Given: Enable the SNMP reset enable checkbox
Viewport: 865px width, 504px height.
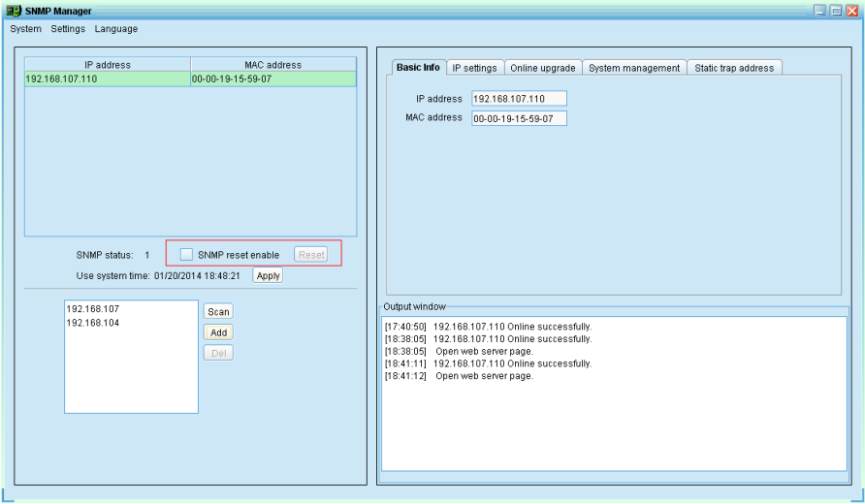Looking at the screenshot, I should coord(186,254).
